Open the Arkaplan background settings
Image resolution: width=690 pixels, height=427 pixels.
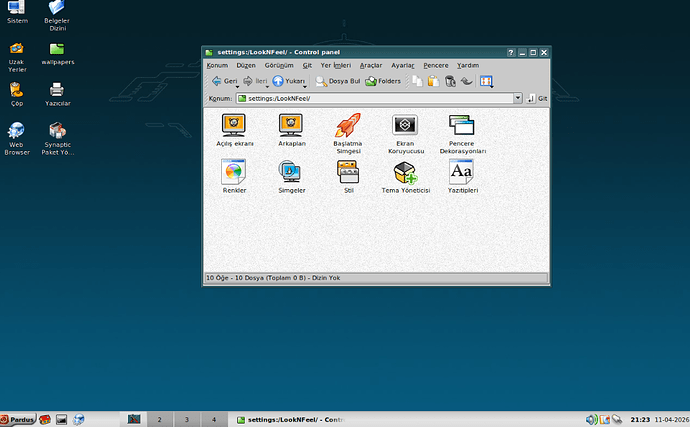(290, 127)
